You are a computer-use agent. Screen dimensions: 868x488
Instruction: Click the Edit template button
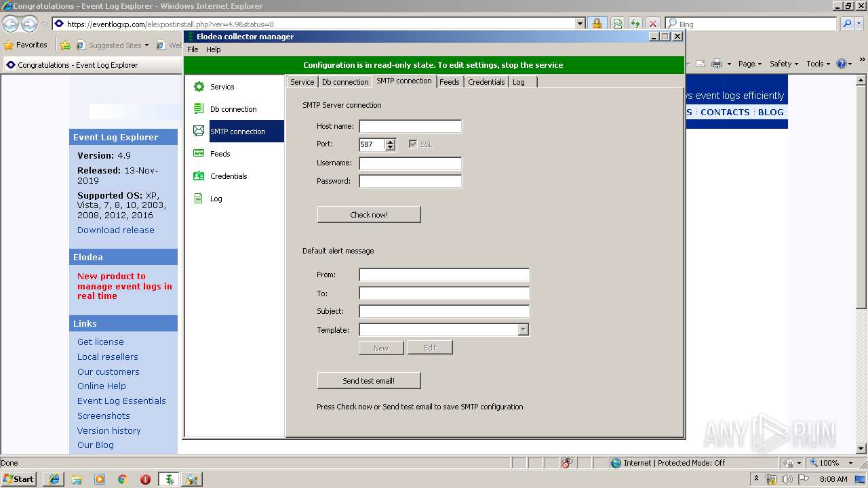click(x=430, y=348)
